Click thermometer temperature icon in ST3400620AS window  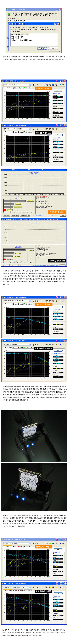(x=34, y=344)
